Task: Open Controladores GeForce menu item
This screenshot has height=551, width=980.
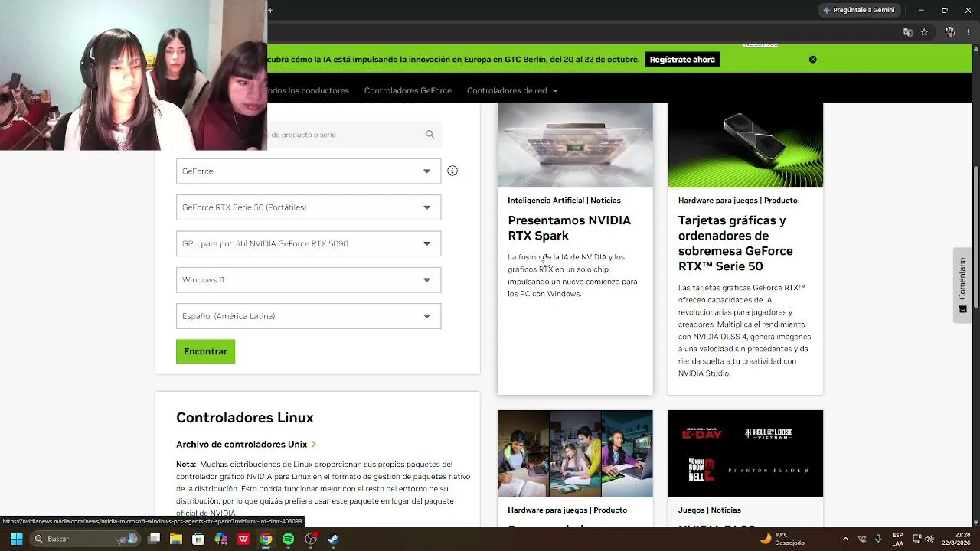Action: click(407, 90)
